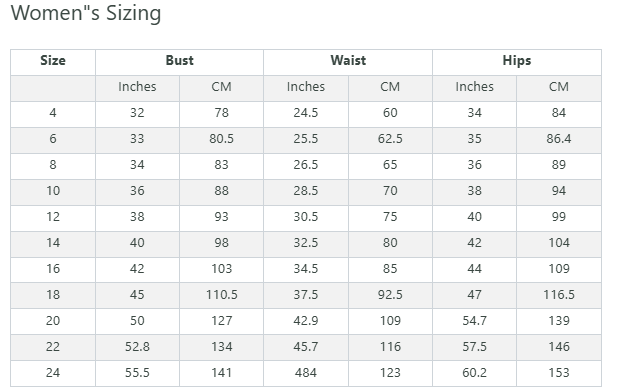Click the Bust column header
Viewport: 624px width, 389px height.
[x=179, y=61]
